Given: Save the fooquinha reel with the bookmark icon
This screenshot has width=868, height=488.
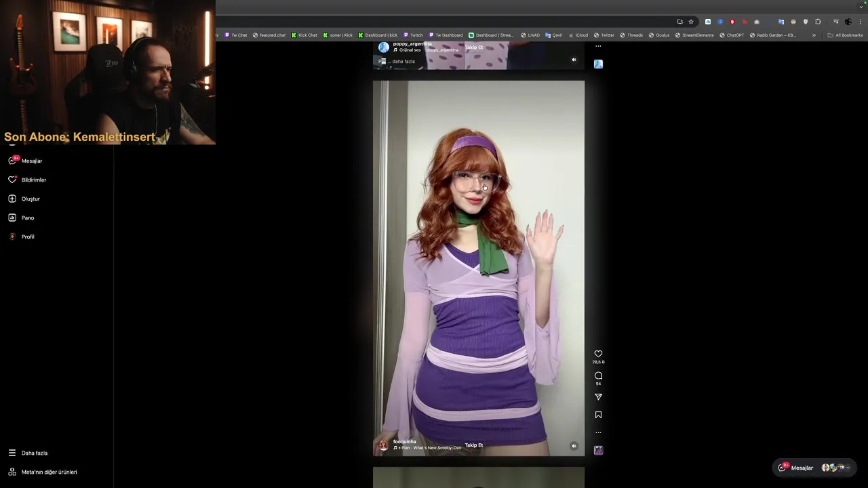Looking at the screenshot, I should 598,415.
